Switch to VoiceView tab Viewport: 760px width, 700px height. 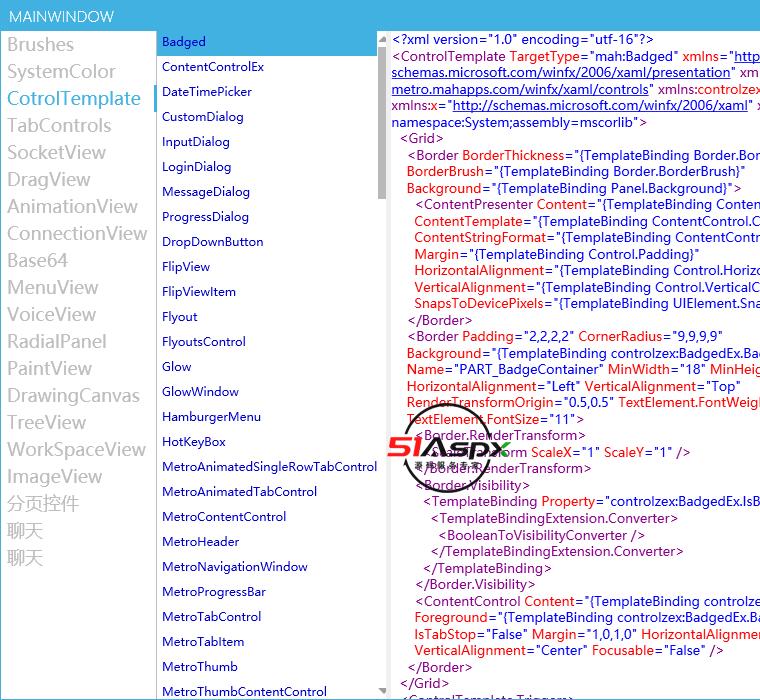[51, 315]
